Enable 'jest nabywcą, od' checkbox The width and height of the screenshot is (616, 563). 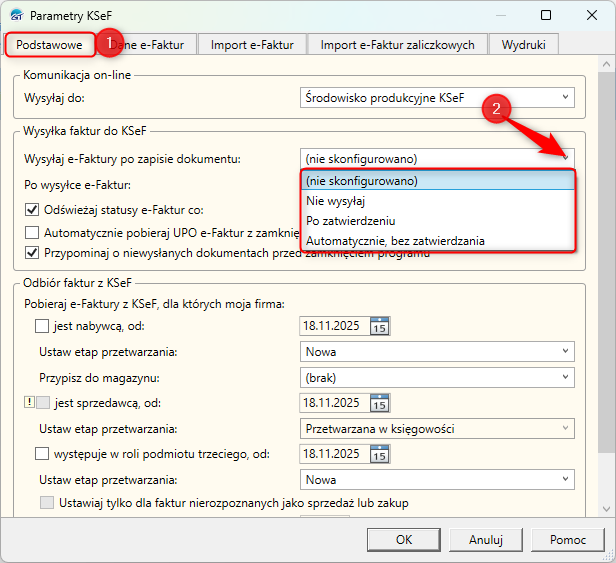coord(42,325)
